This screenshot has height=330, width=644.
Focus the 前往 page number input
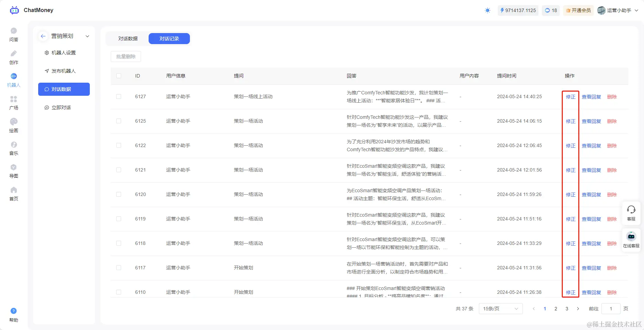(x=611, y=309)
